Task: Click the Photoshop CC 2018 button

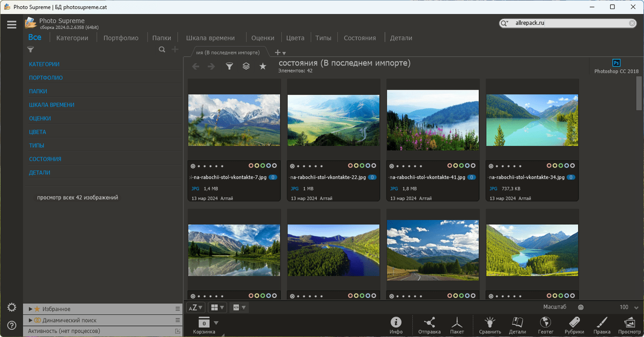Action: click(616, 67)
